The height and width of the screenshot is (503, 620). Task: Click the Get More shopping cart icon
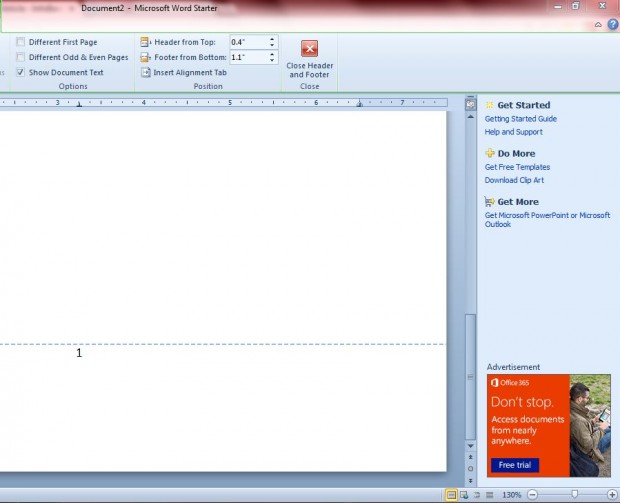[x=490, y=202]
